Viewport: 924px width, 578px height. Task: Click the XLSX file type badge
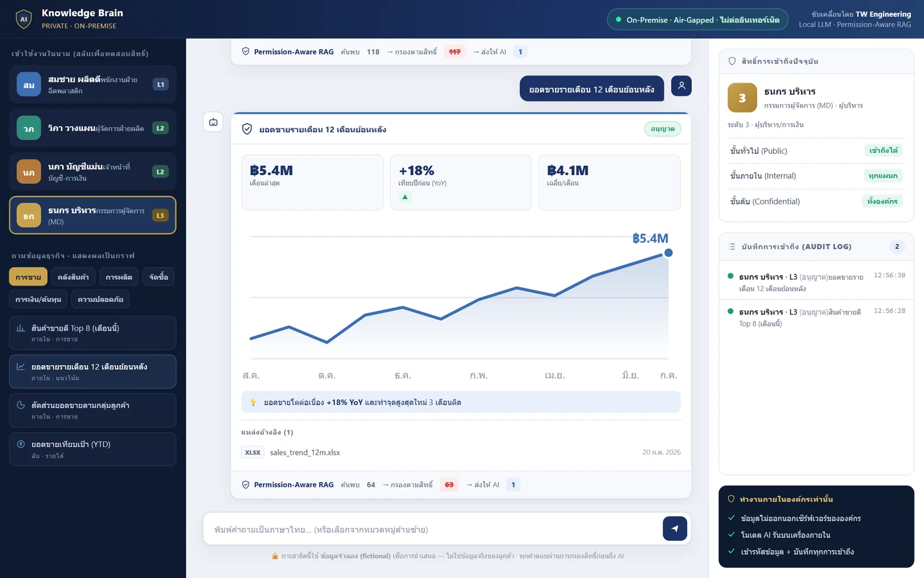[x=252, y=453]
